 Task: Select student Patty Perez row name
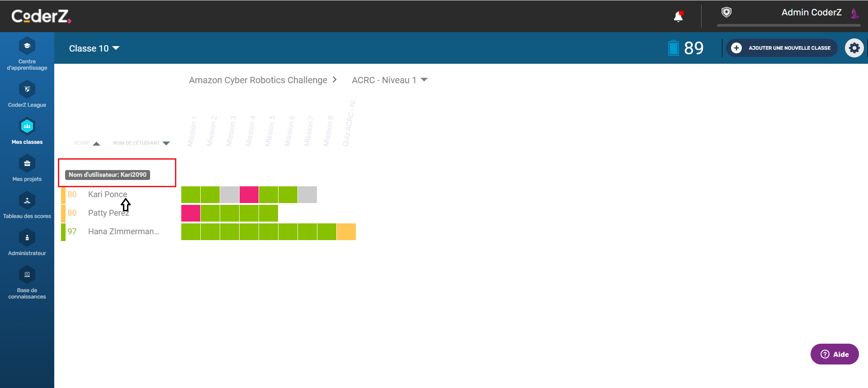click(x=108, y=213)
